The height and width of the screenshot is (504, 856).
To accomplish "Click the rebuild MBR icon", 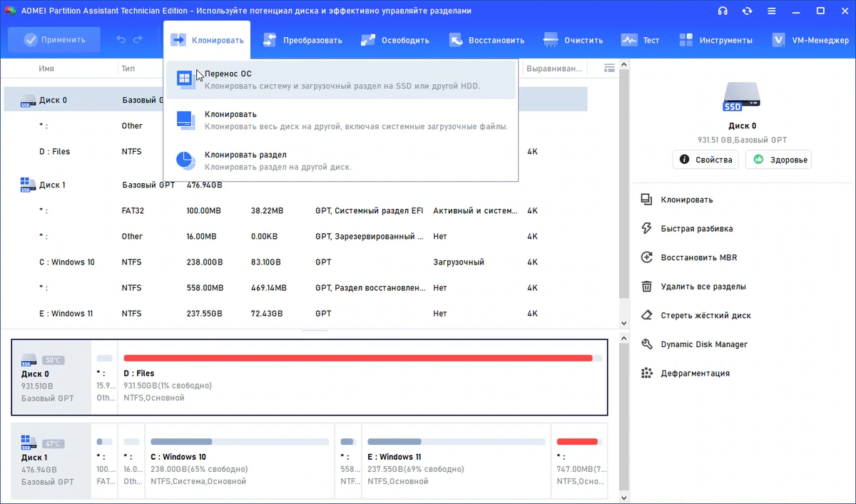I will point(646,257).
